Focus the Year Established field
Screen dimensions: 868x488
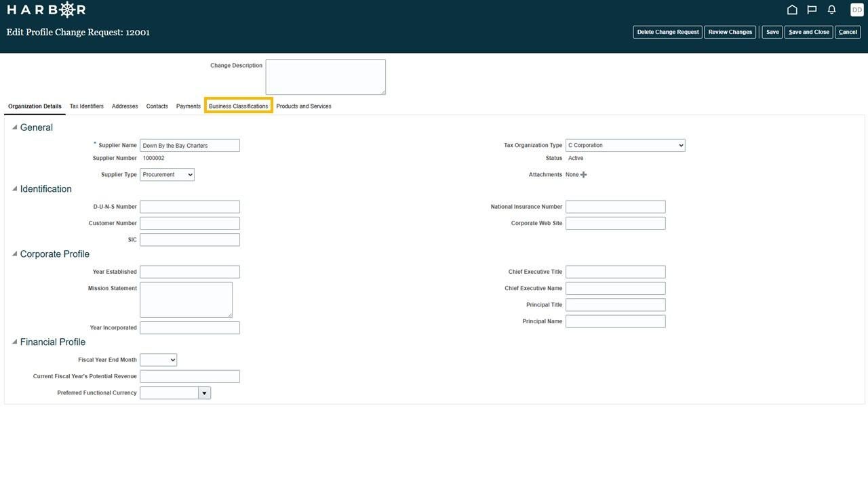(x=190, y=272)
